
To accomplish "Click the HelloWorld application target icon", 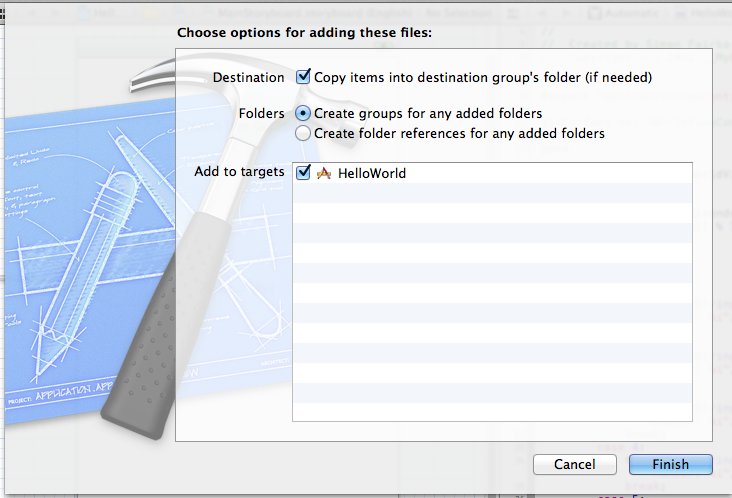I will 323,173.
